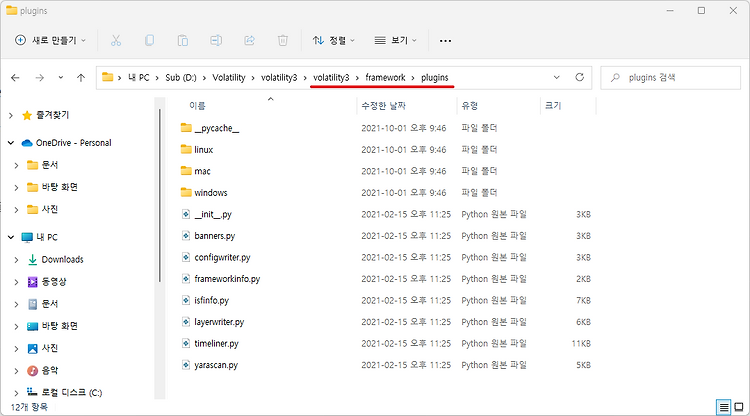Go forward with the right arrow

click(39, 77)
